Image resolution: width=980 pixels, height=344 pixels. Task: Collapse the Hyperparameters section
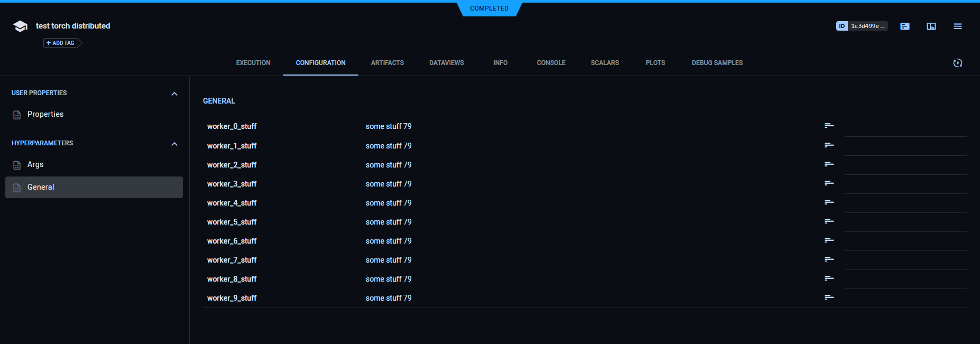pos(174,144)
